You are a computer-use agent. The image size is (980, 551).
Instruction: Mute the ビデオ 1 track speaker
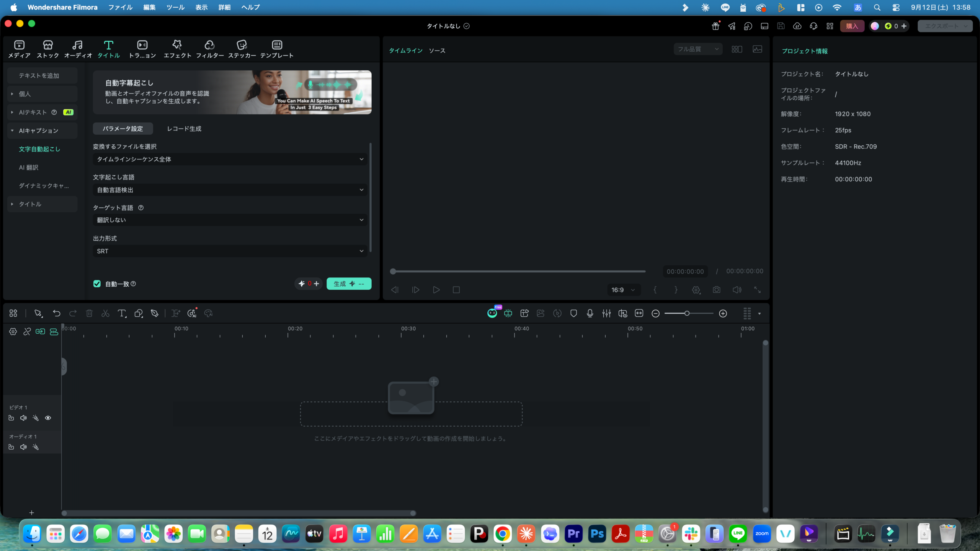(x=23, y=418)
